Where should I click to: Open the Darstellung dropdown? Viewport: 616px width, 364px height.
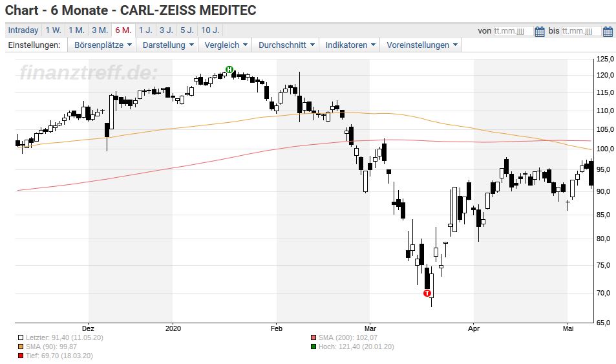167,45
